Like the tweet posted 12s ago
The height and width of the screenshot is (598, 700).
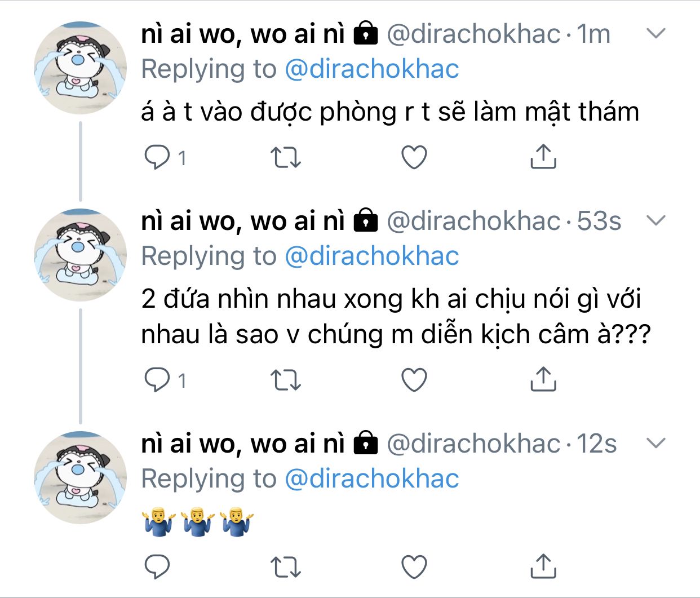(414, 567)
